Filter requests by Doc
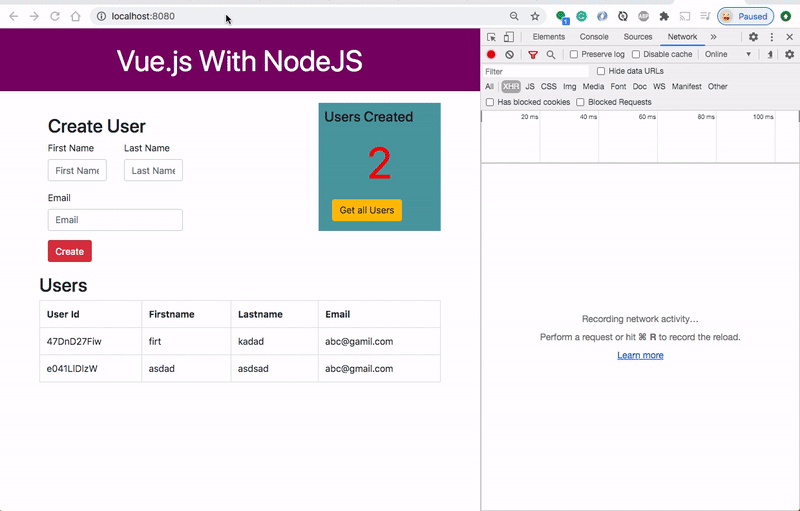Viewport: 800px width, 511px height. [640, 86]
